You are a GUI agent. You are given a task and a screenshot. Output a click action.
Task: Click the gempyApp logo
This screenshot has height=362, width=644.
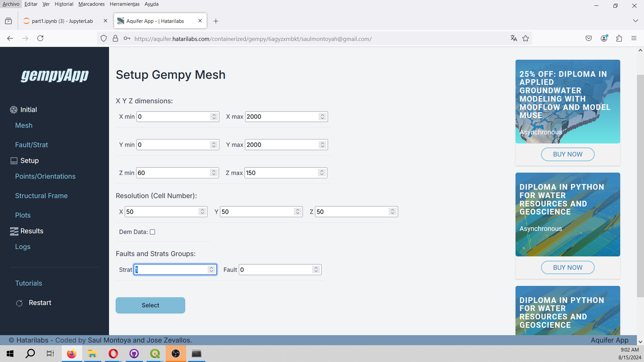[54, 75]
